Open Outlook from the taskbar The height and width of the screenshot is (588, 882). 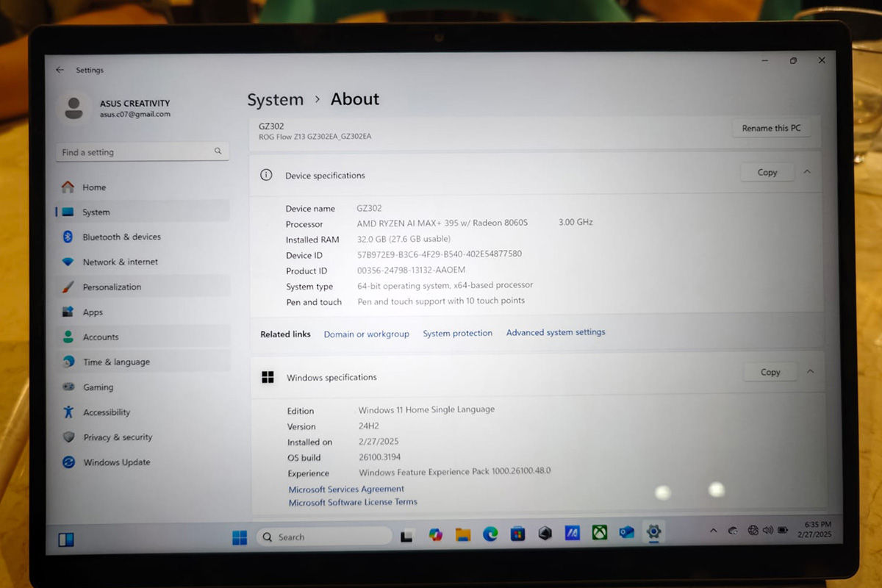[626, 531]
